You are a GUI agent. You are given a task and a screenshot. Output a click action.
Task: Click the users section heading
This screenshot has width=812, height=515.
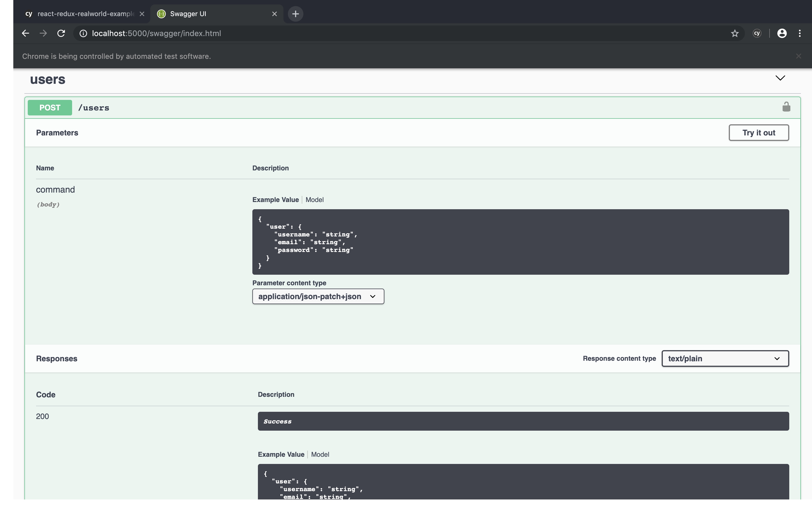[47, 79]
